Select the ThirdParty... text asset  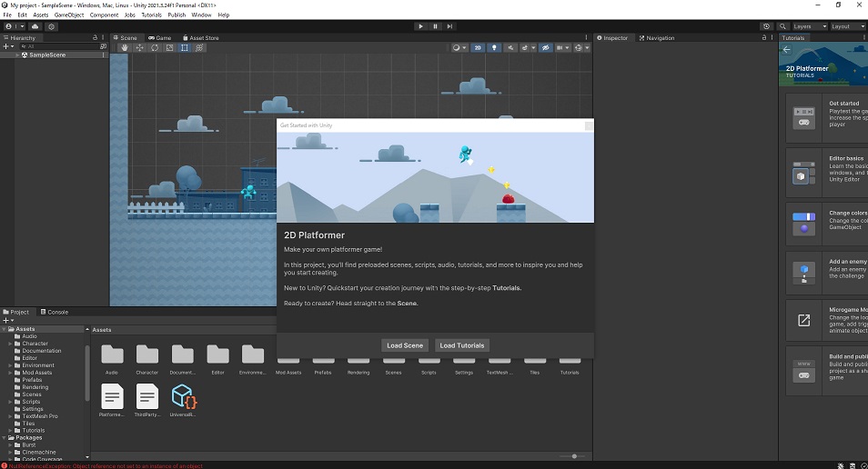tap(146, 396)
